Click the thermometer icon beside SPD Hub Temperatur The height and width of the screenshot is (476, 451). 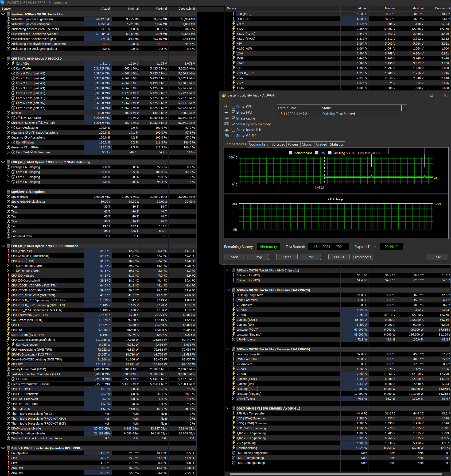pyautogui.click(x=234, y=414)
